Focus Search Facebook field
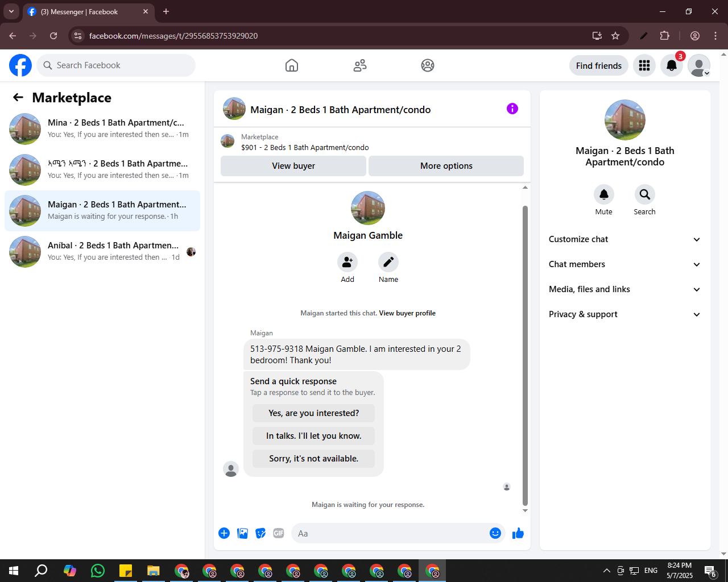Screen dimensions: 728x582 coord(116,65)
